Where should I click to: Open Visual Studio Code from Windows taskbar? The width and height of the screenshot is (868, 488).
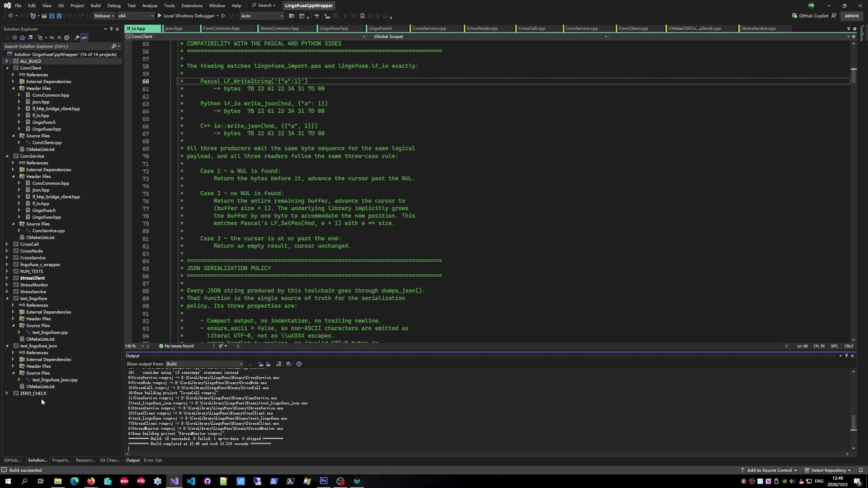(191, 481)
